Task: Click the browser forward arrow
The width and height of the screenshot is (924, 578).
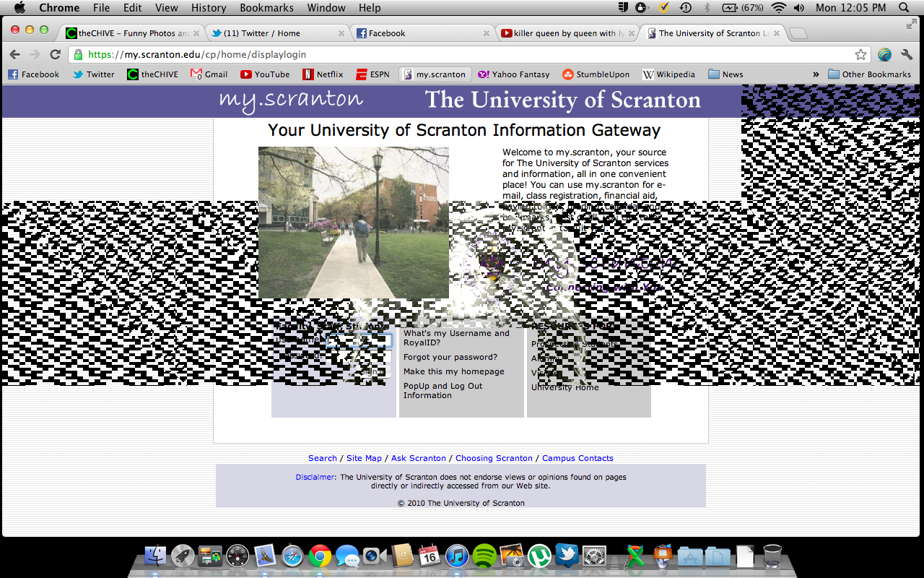Action: [x=35, y=54]
